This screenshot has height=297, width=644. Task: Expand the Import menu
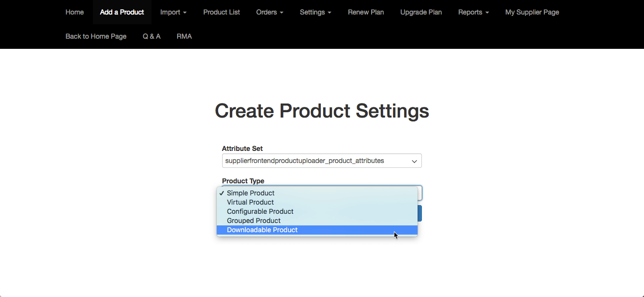click(173, 12)
